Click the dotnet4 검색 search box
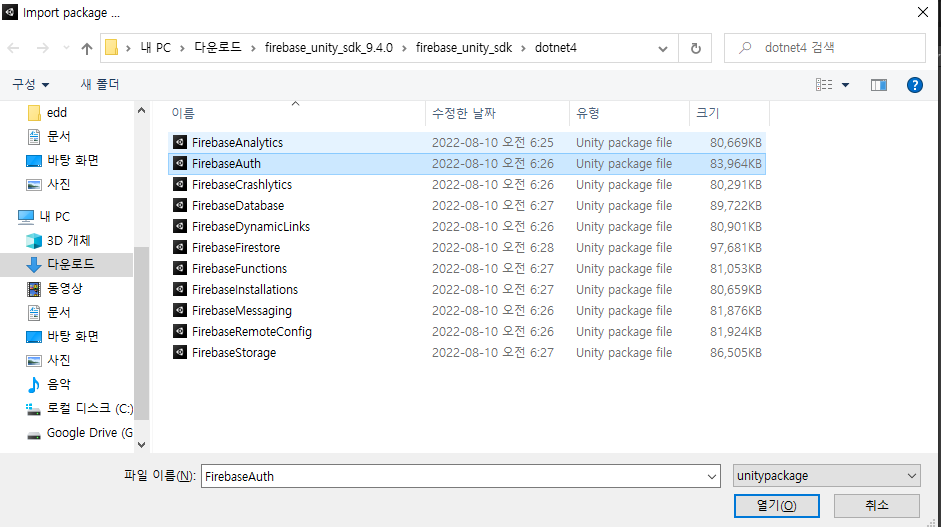 [825, 48]
